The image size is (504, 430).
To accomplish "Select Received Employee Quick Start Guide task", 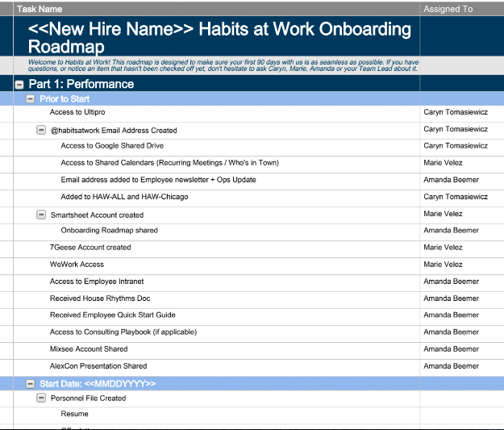I will point(113,315).
